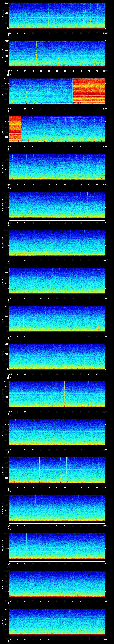Click the "15:00" end label of first spectrogram
114x644 pixels.
click(105, 33)
